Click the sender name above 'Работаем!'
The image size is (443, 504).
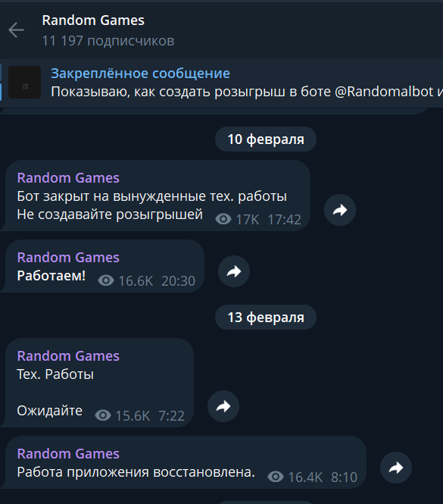click(x=68, y=258)
